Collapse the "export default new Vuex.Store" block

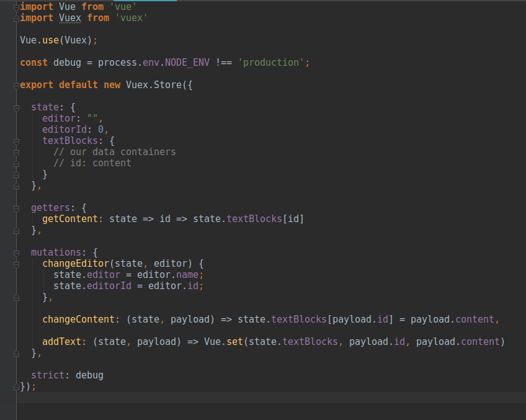coord(16,86)
